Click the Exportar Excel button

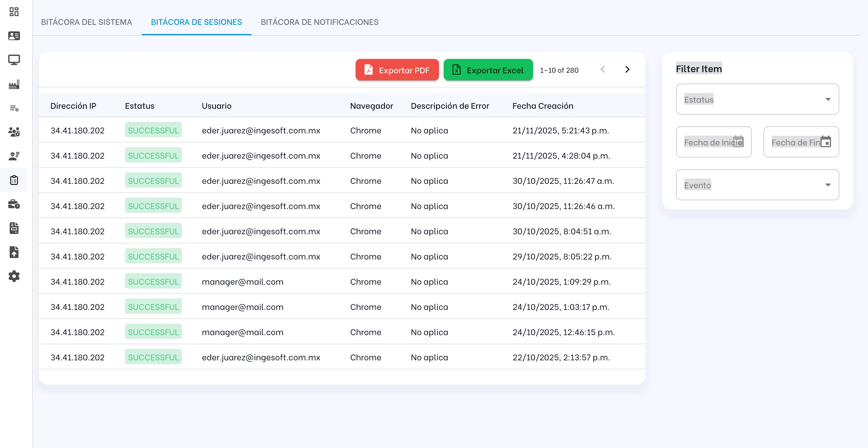(x=488, y=70)
